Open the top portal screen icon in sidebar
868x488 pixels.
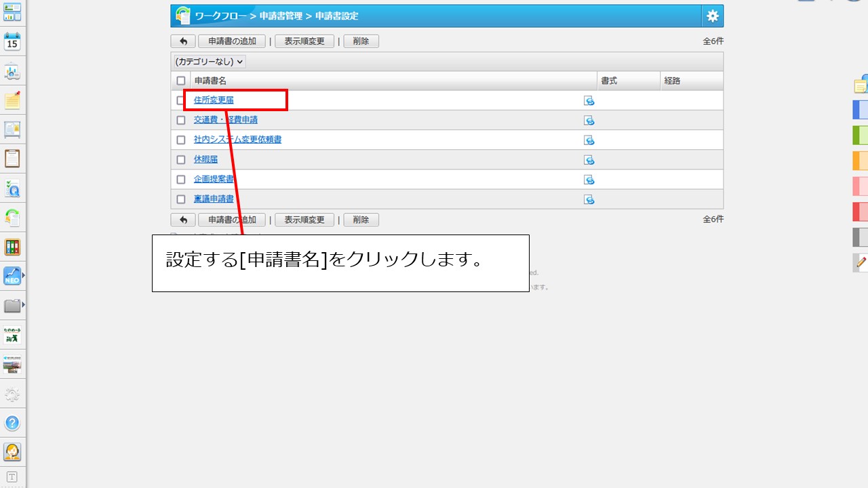click(x=12, y=12)
